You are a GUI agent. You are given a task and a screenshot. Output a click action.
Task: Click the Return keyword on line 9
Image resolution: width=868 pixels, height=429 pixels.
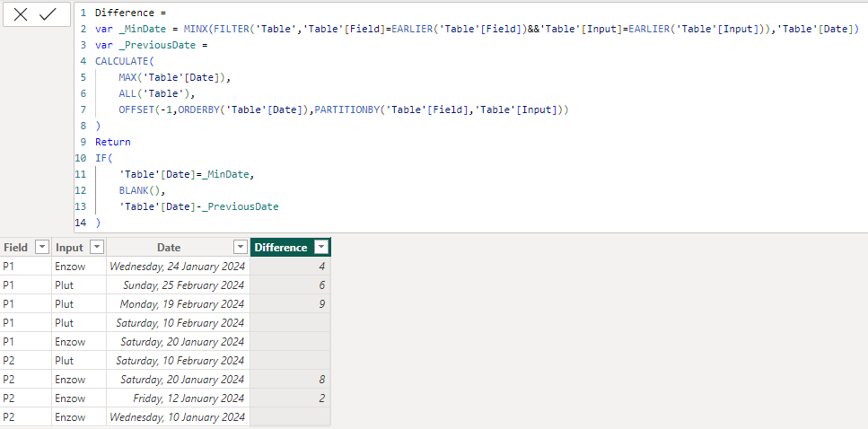point(113,142)
